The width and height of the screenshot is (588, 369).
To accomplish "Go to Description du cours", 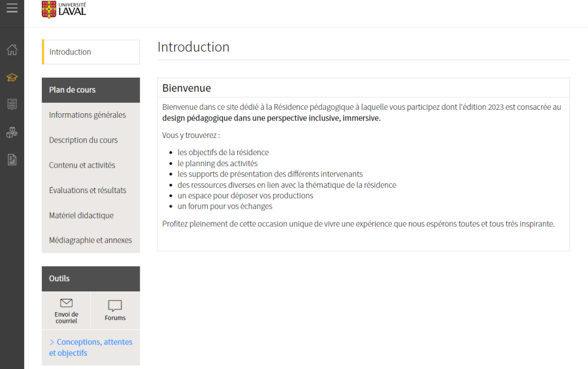I will coord(83,140).
